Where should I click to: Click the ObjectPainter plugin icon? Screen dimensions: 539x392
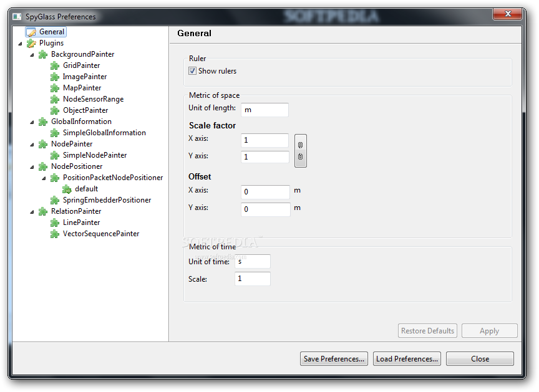pos(55,110)
